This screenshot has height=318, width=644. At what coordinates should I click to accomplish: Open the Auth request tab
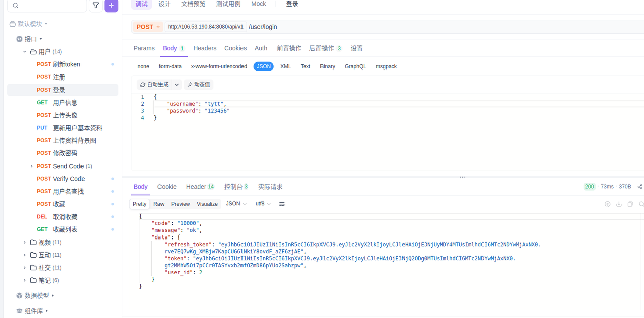(x=261, y=48)
